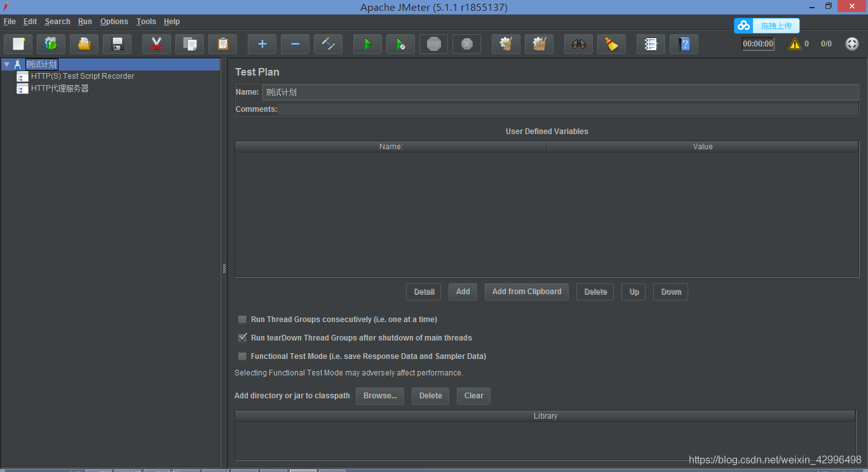Image resolution: width=868 pixels, height=472 pixels.
Task: Enable Functional Test Mode checkbox
Action: (x=242, y=356)
